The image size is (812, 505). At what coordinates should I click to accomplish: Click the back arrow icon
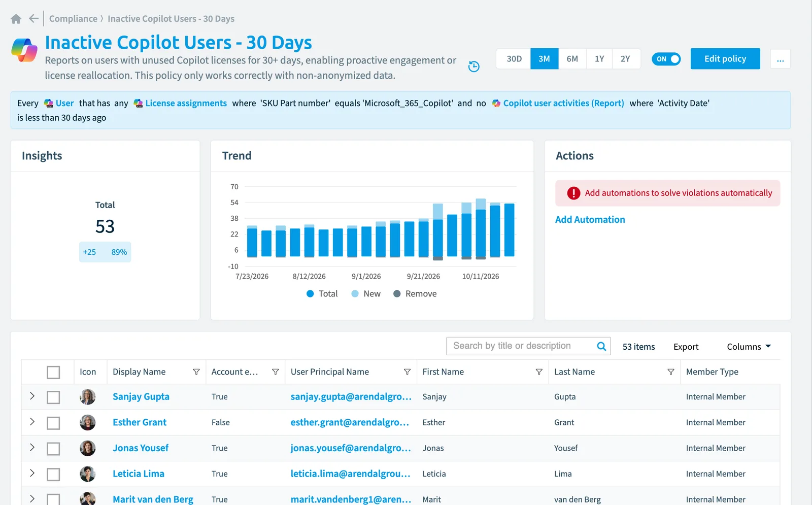[34, 19]
